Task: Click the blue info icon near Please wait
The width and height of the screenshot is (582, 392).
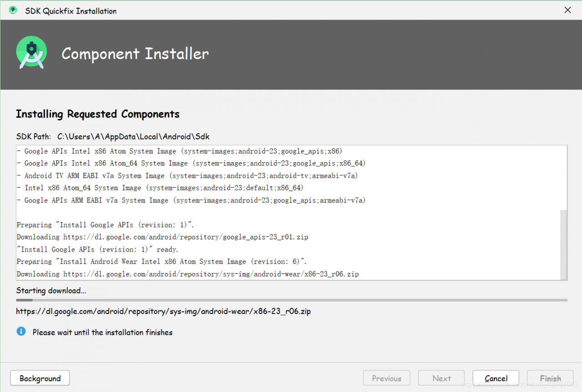Action: pos(21,332)
